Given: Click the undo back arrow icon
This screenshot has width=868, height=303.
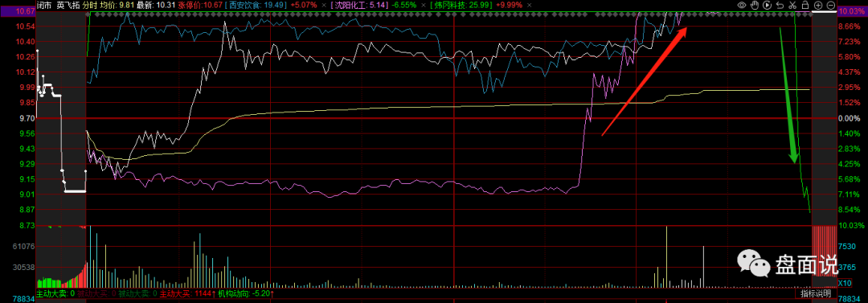Looking at the screenshot, I should [780, 5].
